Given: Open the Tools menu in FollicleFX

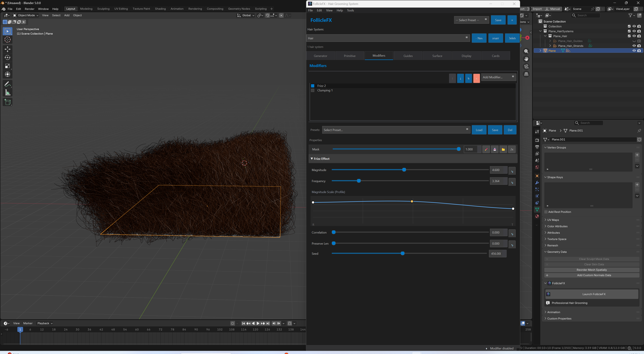Looking at the screenshot, I should click(350, 10).
